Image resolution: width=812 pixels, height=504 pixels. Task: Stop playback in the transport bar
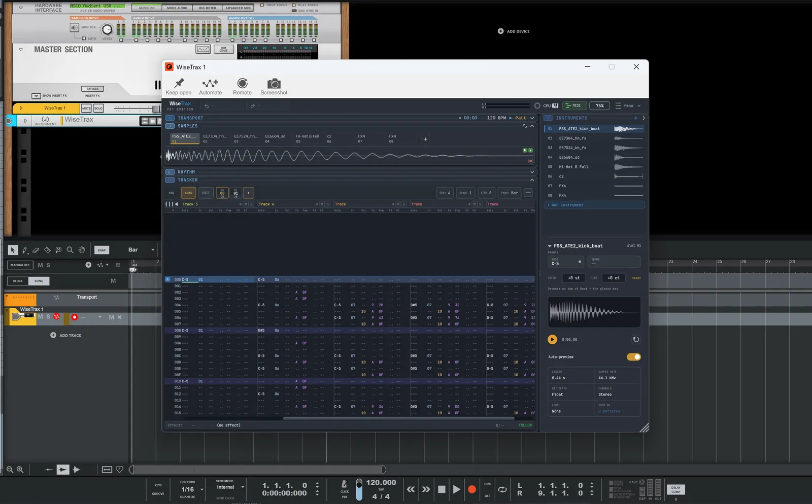442,489
